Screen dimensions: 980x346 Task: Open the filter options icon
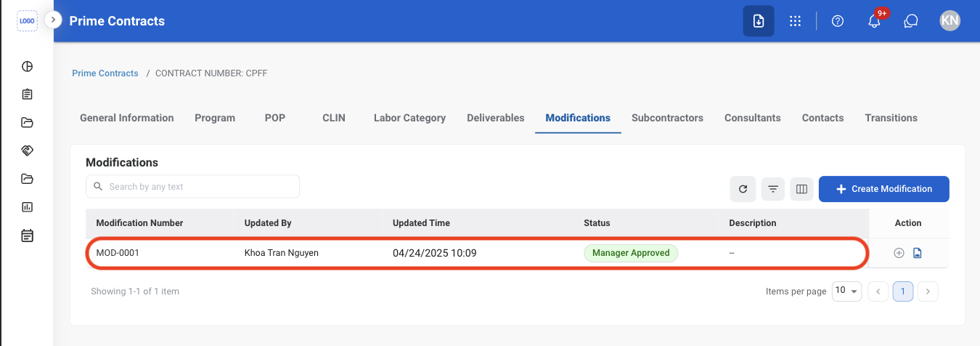coord(773,189)
